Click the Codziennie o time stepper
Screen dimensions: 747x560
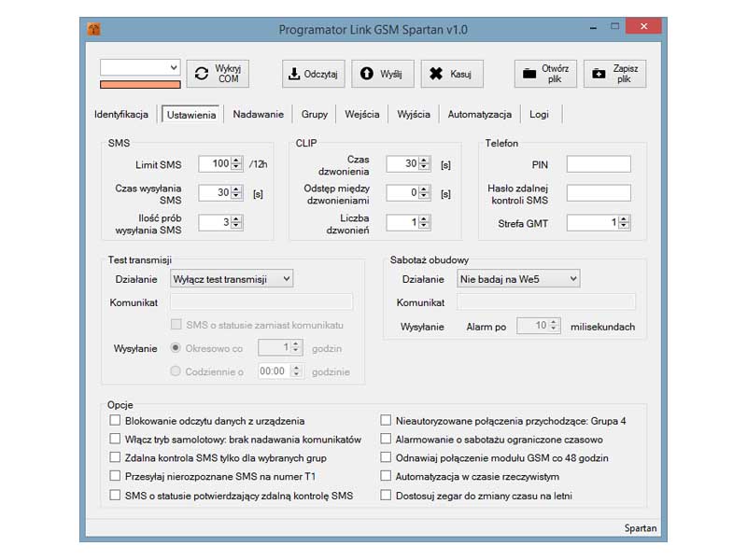tap(296, 371)
